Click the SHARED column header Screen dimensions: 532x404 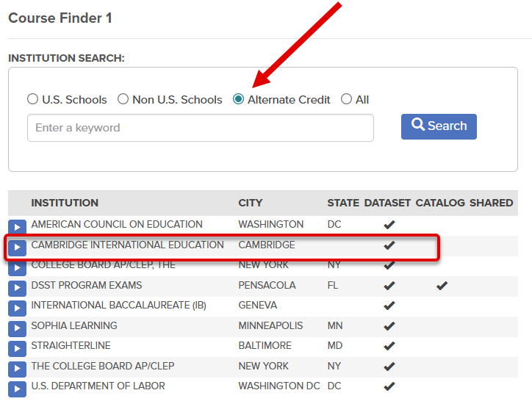point(492,203)
